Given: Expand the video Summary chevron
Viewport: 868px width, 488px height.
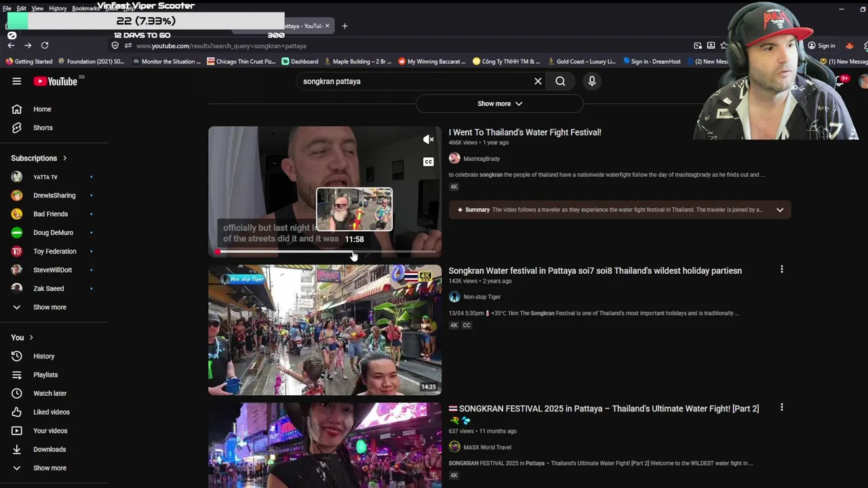Looking at the screenshot, I should point(780,210).
